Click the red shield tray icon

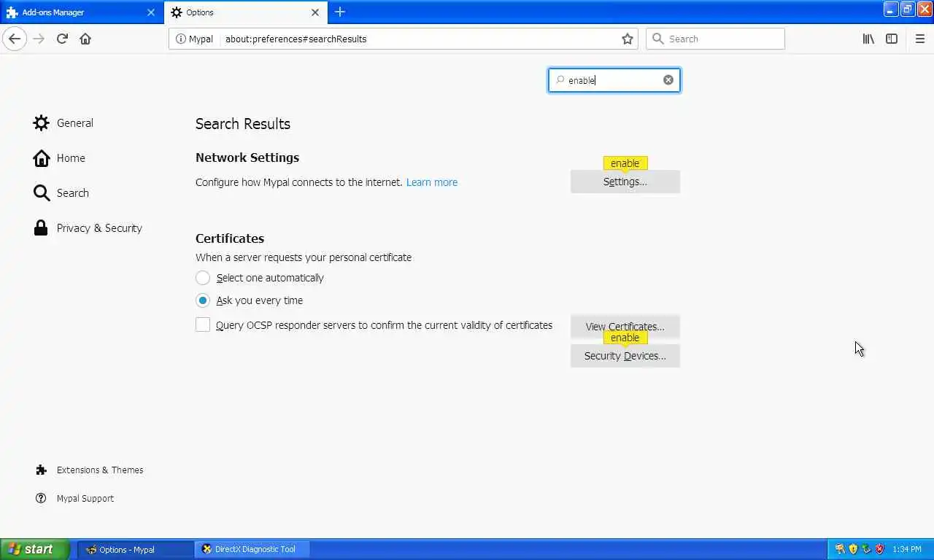click(x=880, y=549)
